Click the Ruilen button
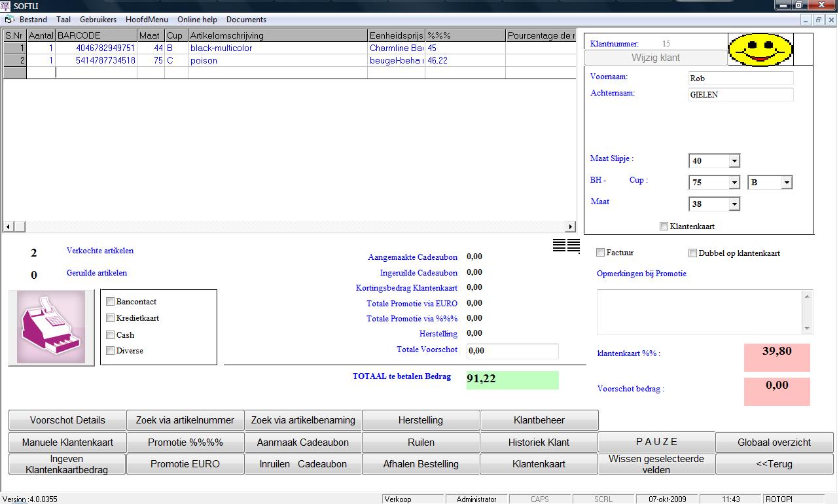This screenshot has width=839, height=504. pyautogui.click(x=421, y=442)
